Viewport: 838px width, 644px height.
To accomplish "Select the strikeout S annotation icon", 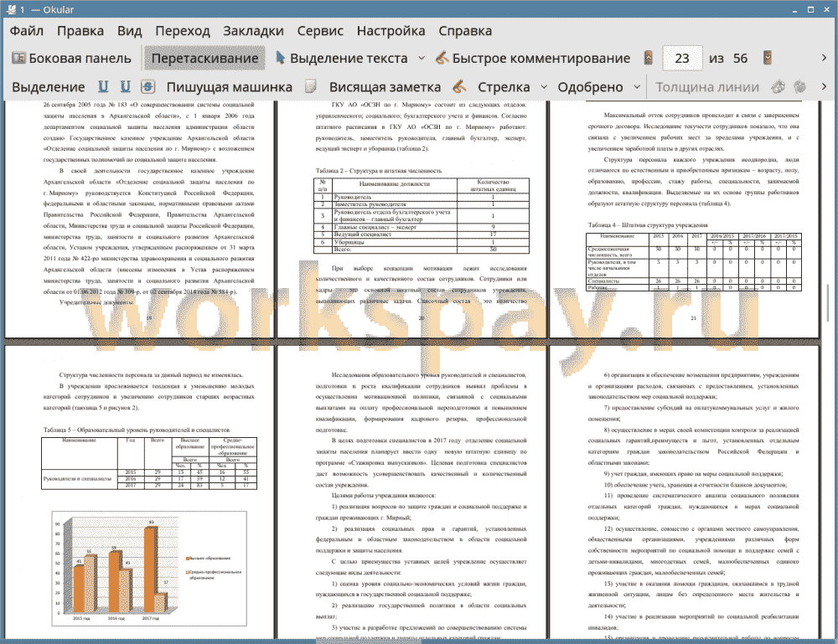I will [x=147, y=86].
